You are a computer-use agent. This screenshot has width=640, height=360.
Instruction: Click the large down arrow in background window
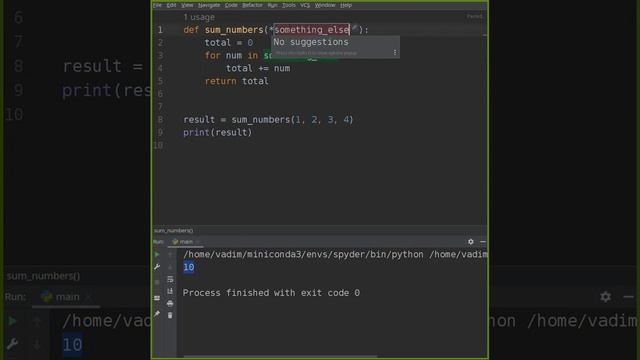point(37,344)
